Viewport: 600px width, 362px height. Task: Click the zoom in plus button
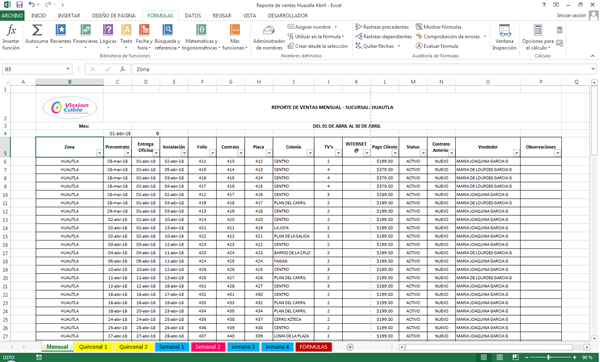pyautogui.click(x=574, y=357)
